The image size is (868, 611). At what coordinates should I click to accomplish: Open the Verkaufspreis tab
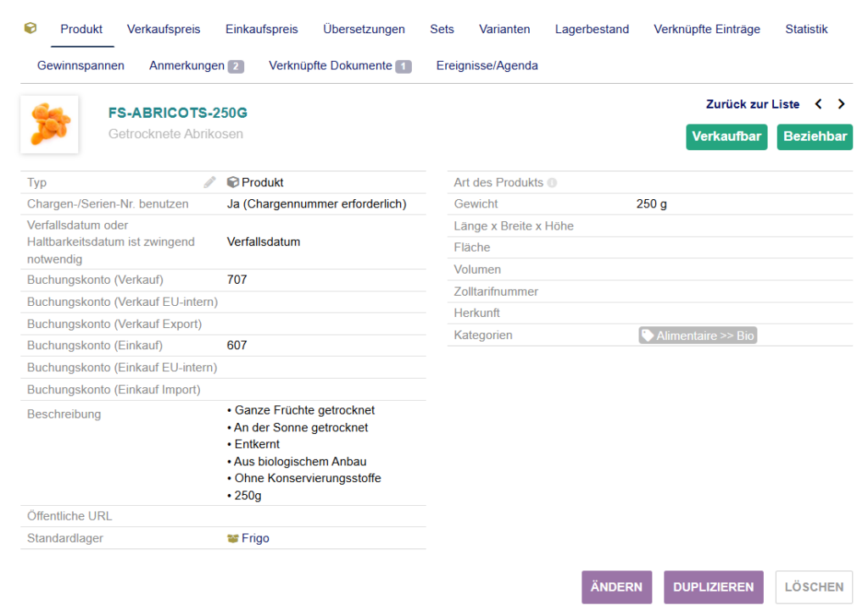coord(164,29)
